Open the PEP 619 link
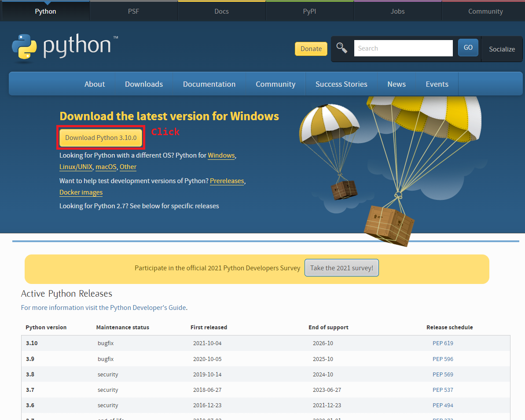The width and height of the screenshot is (525, 420). click(x=443, y=343)
